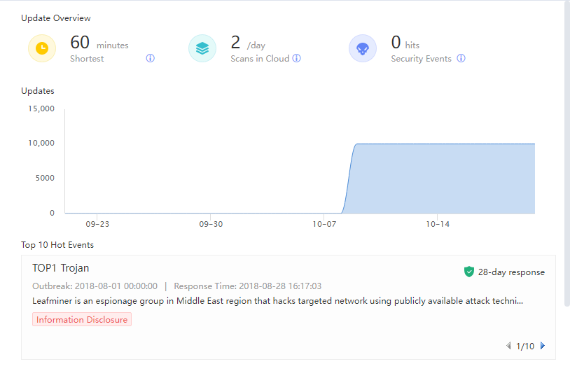Click the 28-day response label

point(510,272)
